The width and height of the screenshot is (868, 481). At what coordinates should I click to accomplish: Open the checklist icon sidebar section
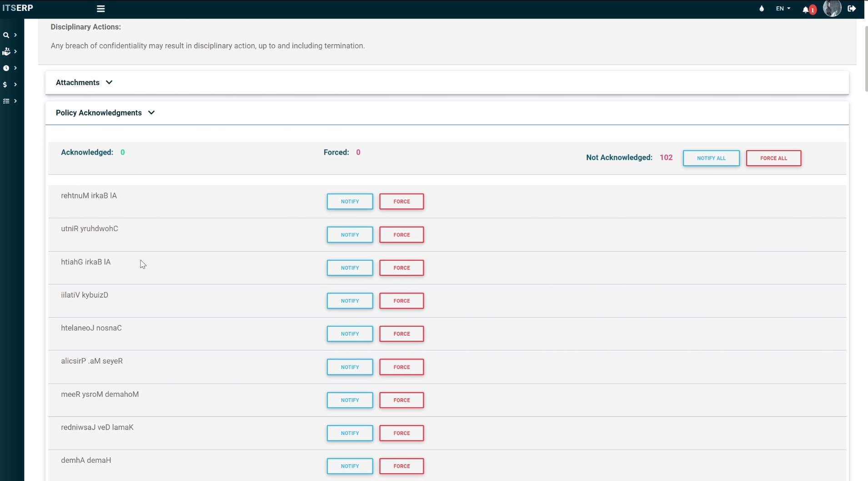6,101
